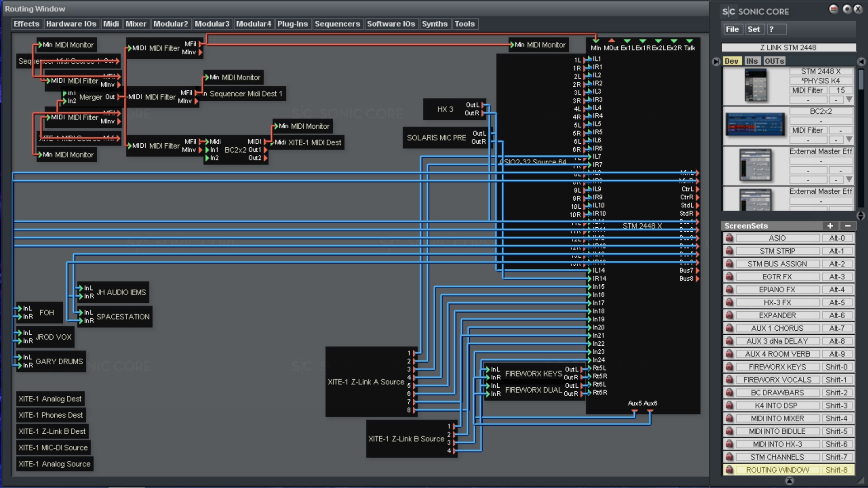The height and width of the screenshot is (488, 868).
Task: Select the XITE-1 Z-Link A Source module
Action: (x=371, y=382)
